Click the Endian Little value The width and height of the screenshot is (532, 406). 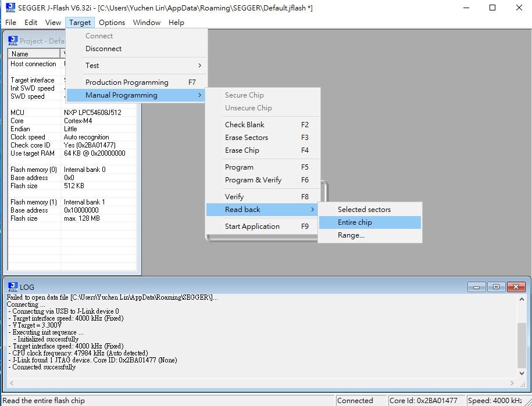click(x=70, y=129)
